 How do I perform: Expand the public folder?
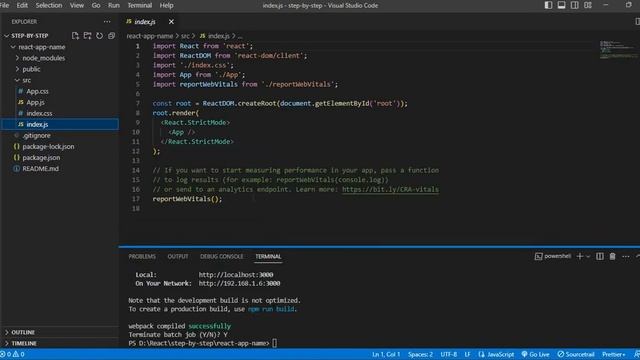tap(31, 69)
